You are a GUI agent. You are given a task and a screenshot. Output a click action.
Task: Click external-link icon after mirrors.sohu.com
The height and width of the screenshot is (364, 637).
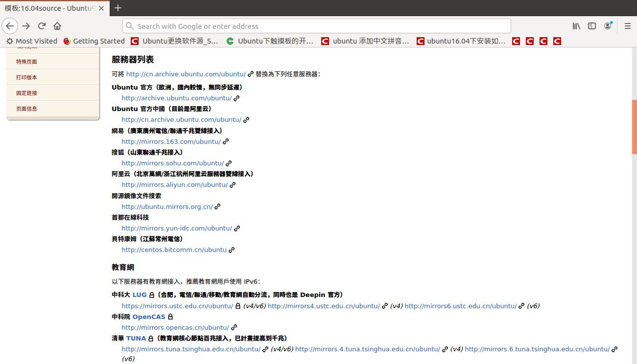point(229,163)
